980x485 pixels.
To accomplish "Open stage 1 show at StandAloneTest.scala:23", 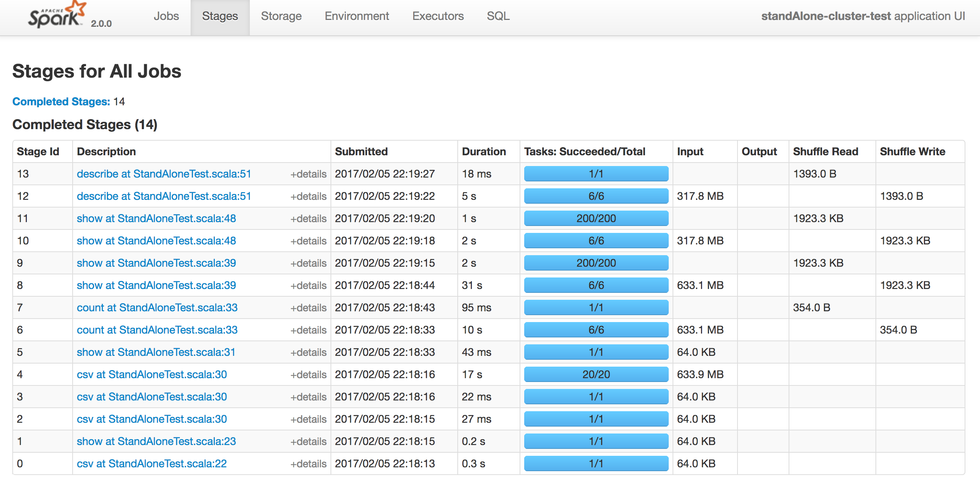I will point(156,441).
